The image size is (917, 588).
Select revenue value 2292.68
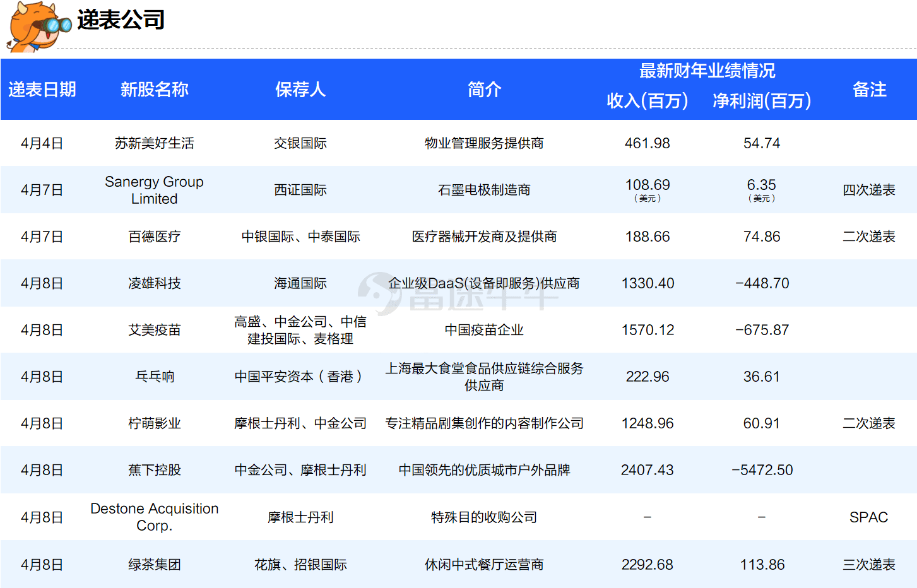648,565
